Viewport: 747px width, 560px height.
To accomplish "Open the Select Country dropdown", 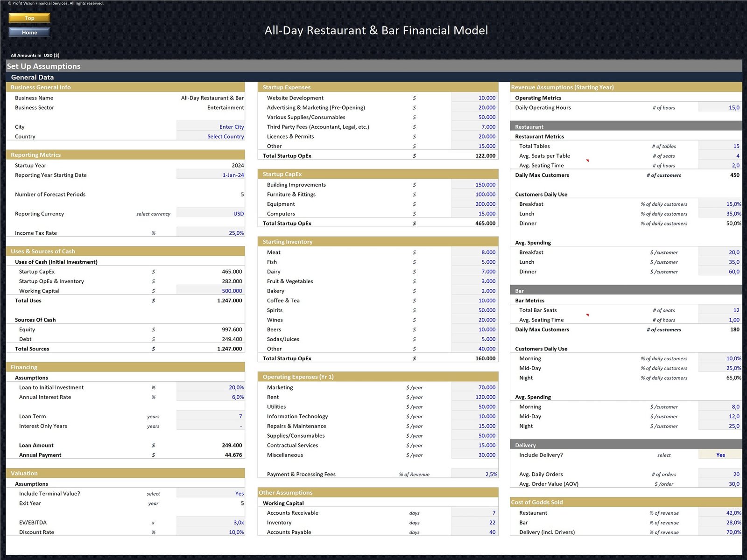I will (x=226, y=136).
